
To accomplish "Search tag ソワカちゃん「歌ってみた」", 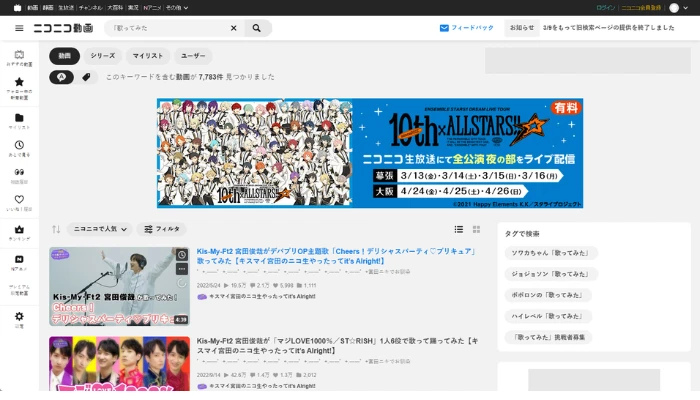I will (x=551, y=253).
